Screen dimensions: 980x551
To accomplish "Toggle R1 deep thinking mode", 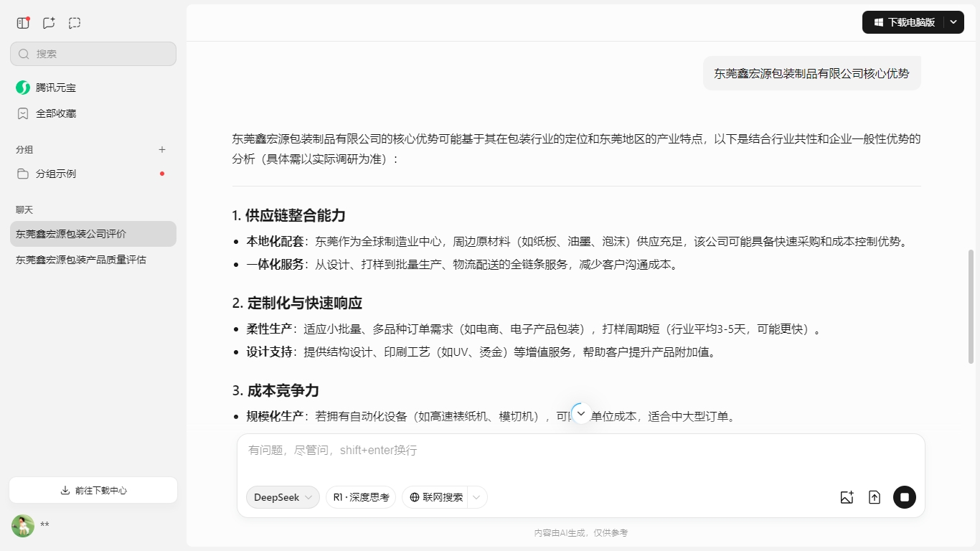I will tap(361, 497).
